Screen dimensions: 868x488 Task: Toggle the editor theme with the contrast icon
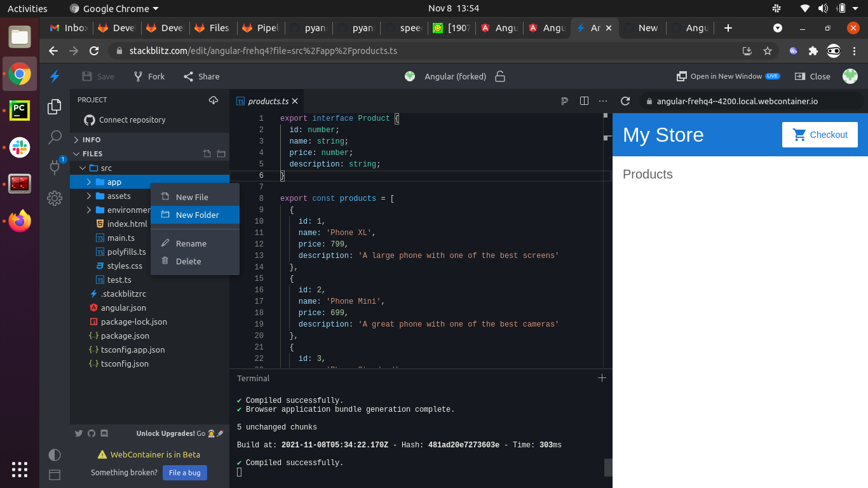pyautogui.click(x=55, y=455)
